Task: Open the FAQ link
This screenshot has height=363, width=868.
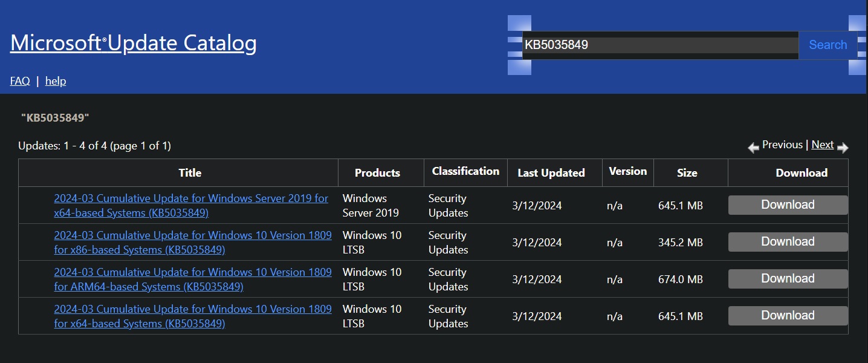Action: 20,80
